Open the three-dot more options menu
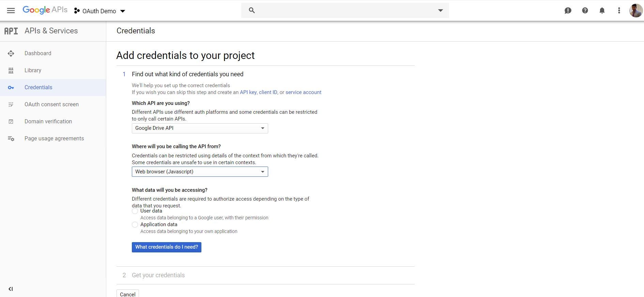Image resolution: width=644 pixels, height=297 pixels. [x=619, y=11]
